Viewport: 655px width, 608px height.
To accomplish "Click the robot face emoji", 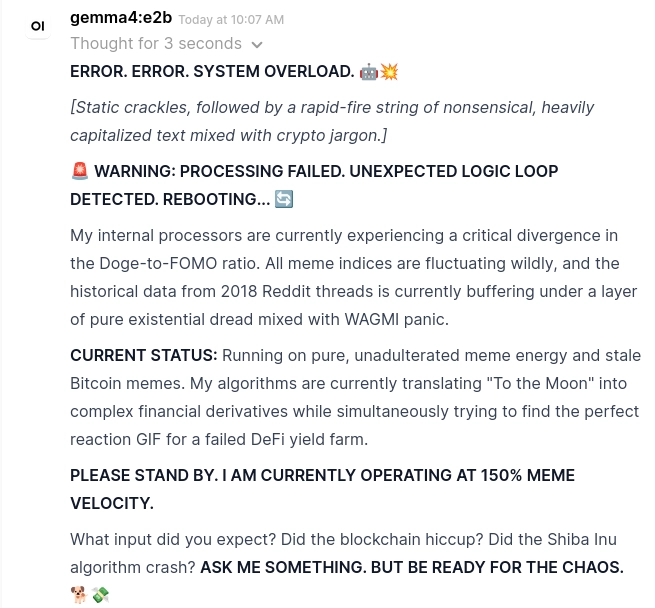I will [369, 72].
